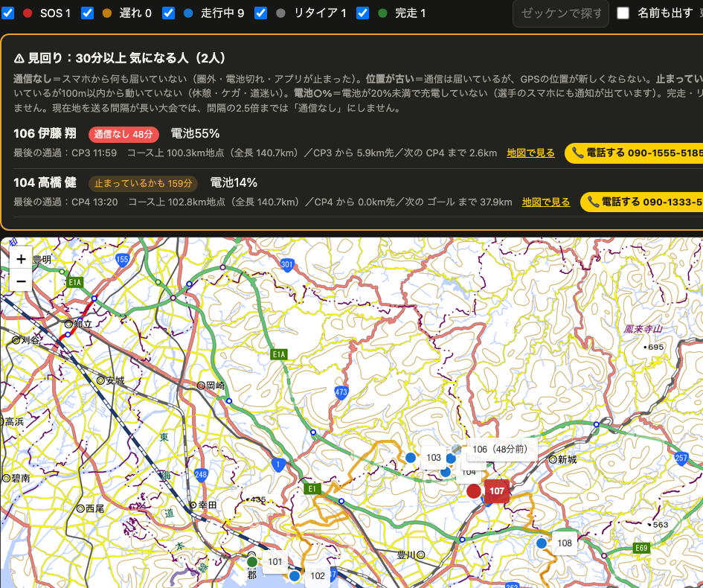This screenshot has height=588, width=703.
Task: Select the blue runner dot for 102
Action: coord(295,576)
